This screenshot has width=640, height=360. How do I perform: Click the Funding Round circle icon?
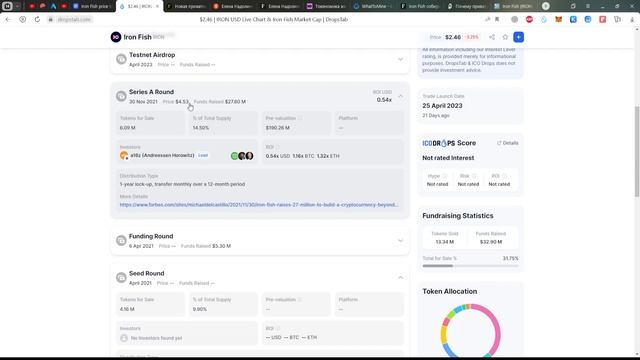coord(121,240)
